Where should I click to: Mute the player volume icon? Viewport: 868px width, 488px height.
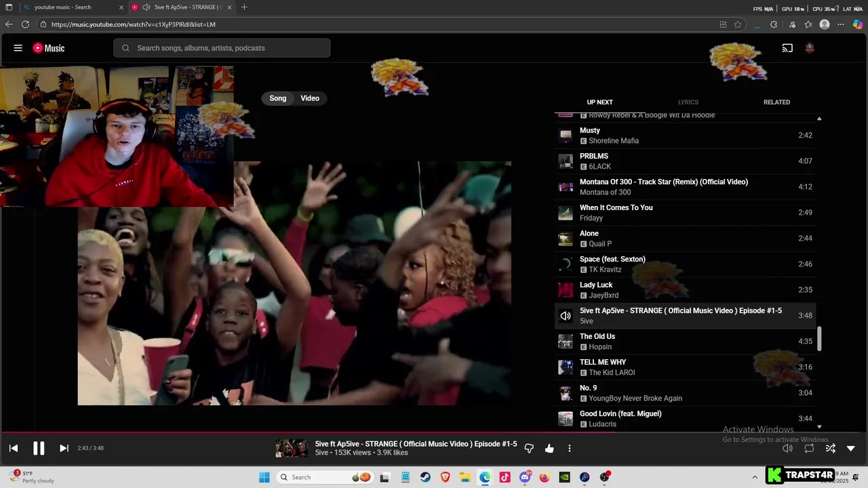[787, 448]
